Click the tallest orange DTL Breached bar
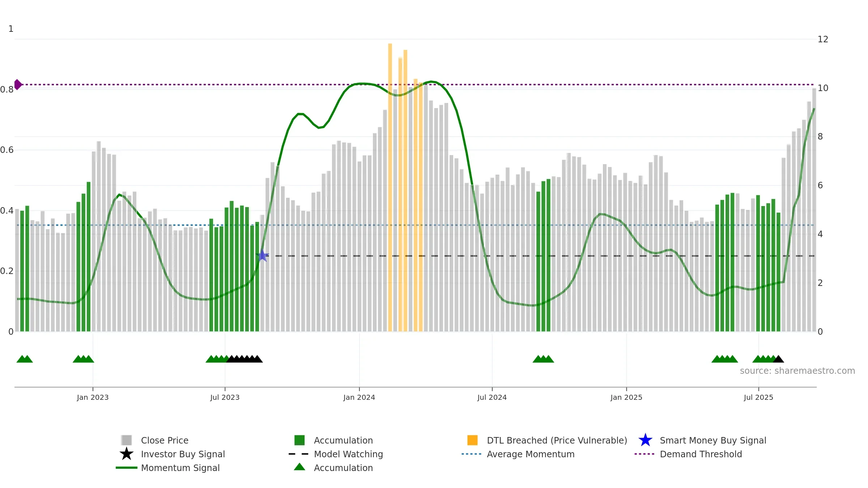Viewport: 868px width, 488px height. point(390,187)
